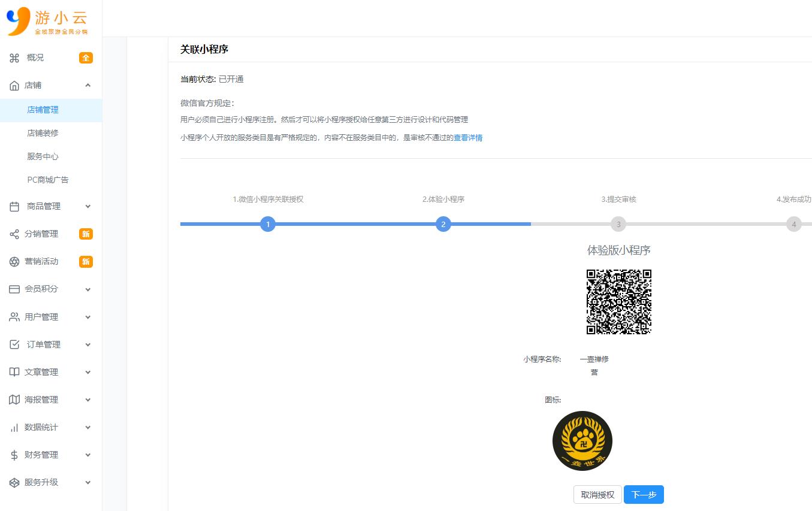Click the 新 badge beside 分销管理

point(86,234)
